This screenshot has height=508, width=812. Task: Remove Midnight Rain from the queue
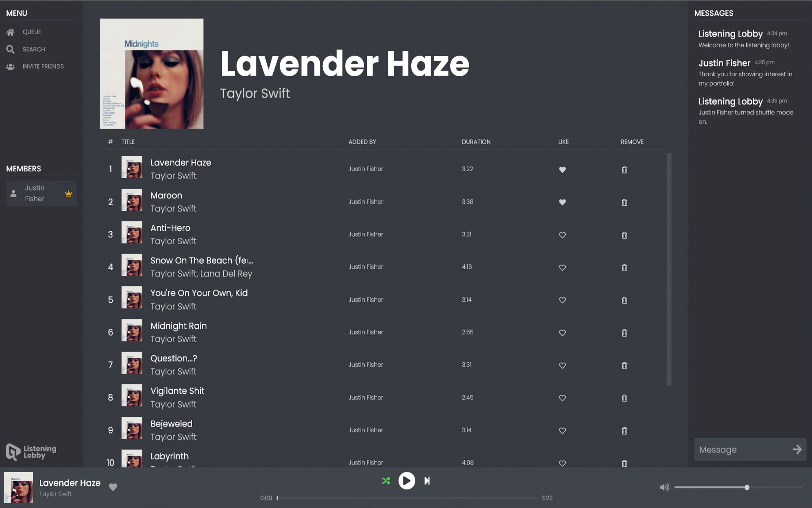624,333
